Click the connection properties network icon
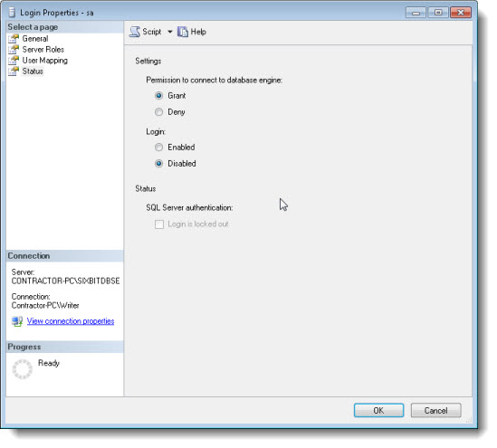This screenshot has height=448, width=497. (17, 321)
